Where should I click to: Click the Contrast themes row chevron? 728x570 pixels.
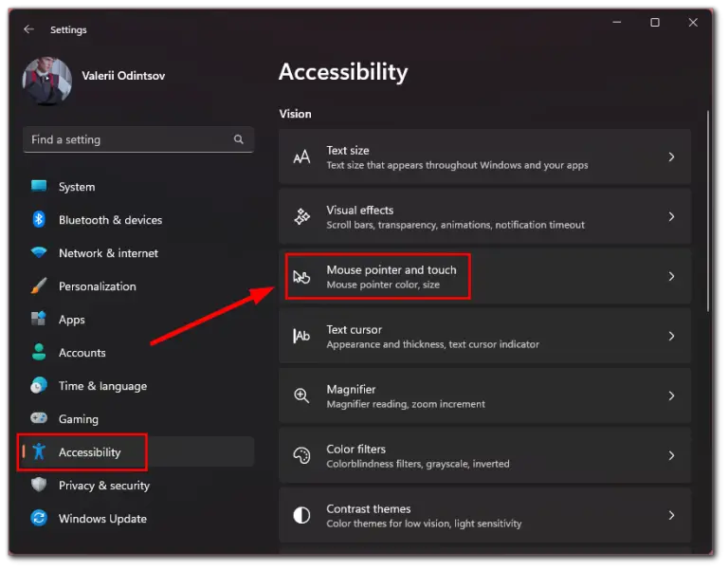click(x=671, y=515)
